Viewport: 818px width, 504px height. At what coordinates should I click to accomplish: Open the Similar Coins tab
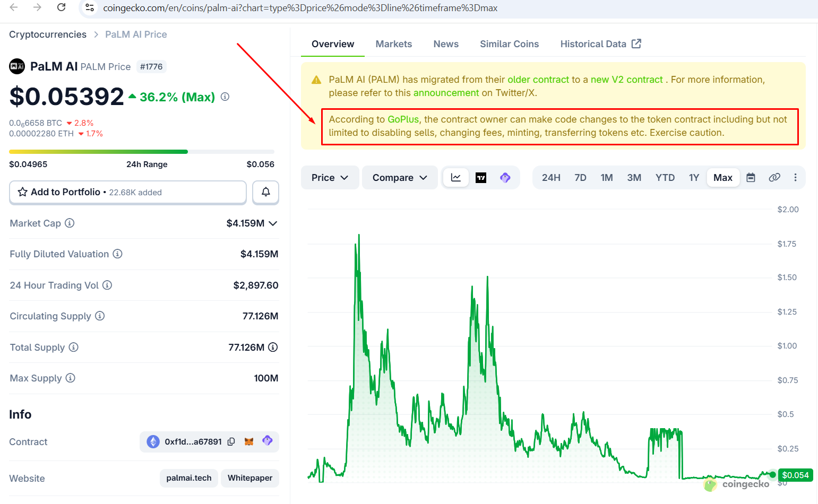(x=510, y=44)
